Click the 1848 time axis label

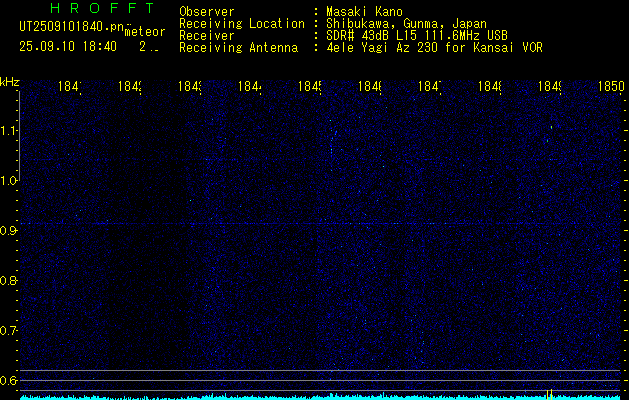[x=489, y=86]
